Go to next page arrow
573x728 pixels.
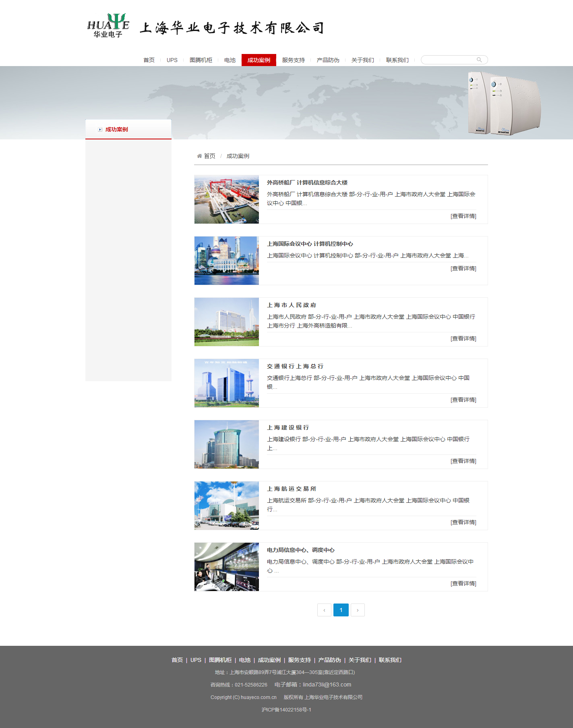[358, 610]
